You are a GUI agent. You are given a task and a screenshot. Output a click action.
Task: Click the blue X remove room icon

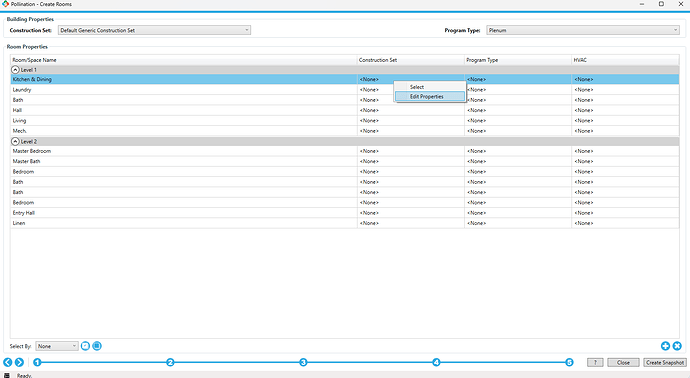click(677, 346)
